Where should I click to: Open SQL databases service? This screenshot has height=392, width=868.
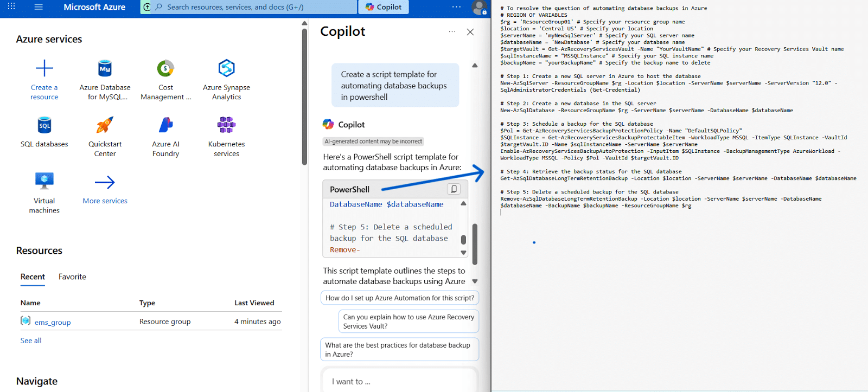[x=44, y=132]
